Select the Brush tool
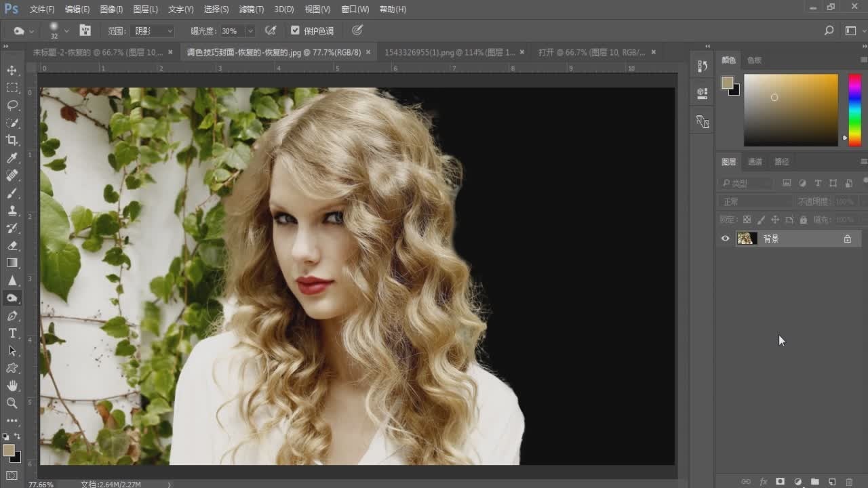 (12, 193)
